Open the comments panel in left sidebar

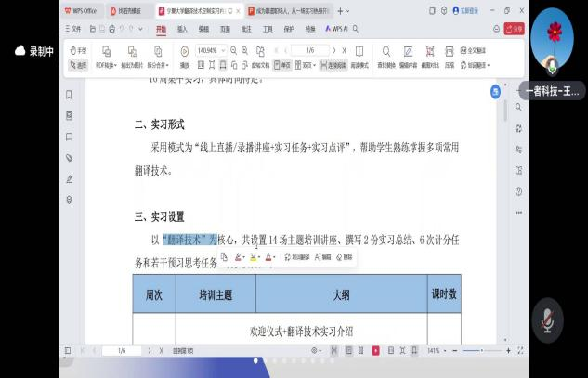pos(69,137)
